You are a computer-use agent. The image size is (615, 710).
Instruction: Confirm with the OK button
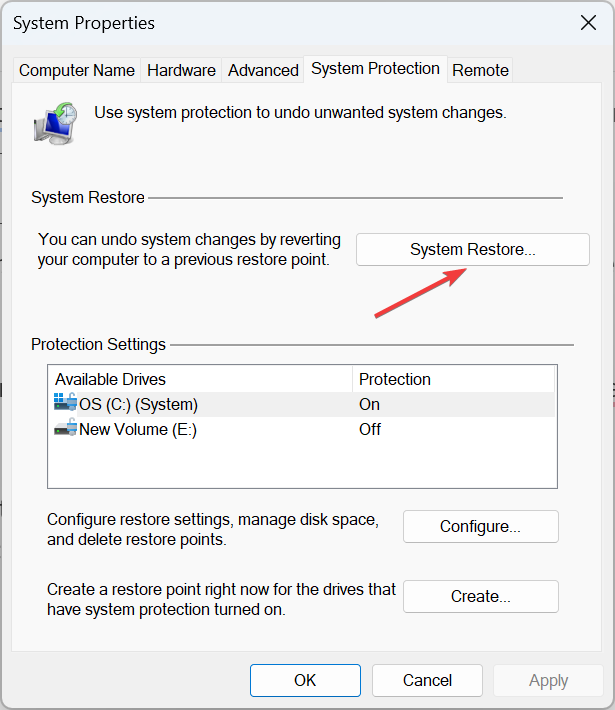point(305,680)
